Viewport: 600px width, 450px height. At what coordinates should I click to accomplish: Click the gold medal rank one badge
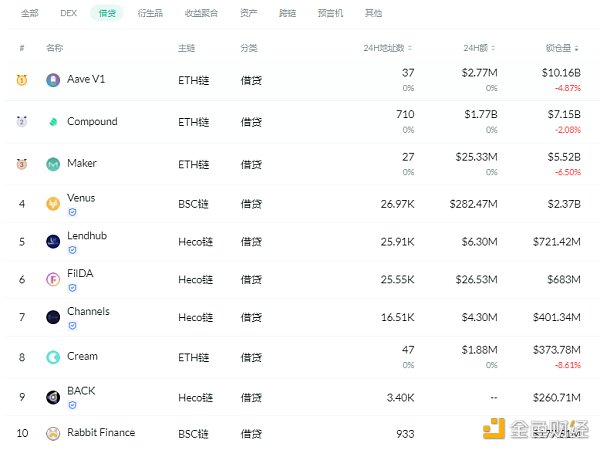(x=22, y=80)
